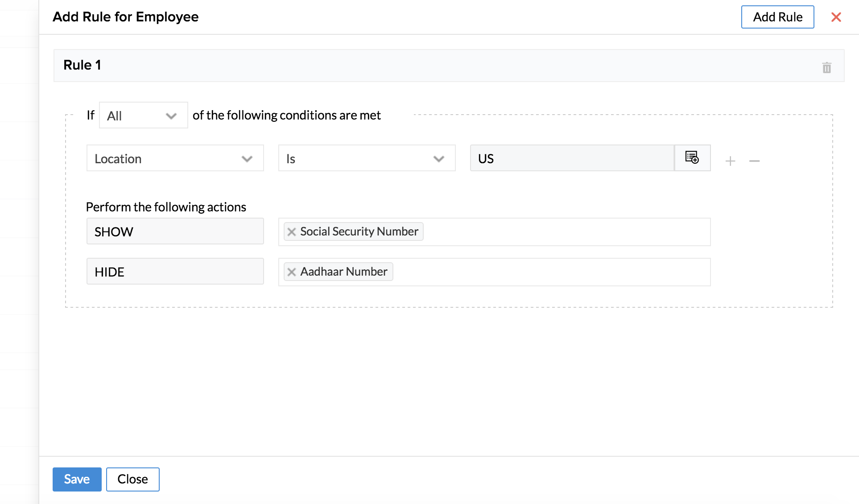Delete Rule 1 with trash icon

tap(826, 68)
